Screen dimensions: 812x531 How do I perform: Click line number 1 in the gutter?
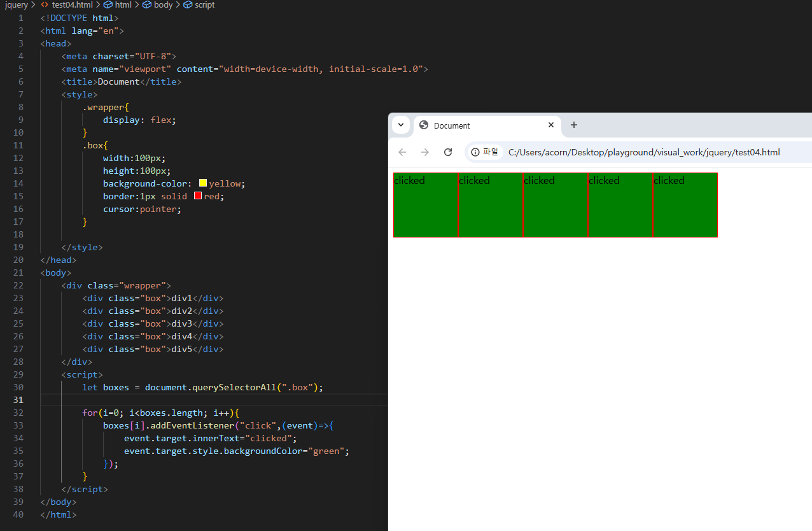click(x=21, y=18)
